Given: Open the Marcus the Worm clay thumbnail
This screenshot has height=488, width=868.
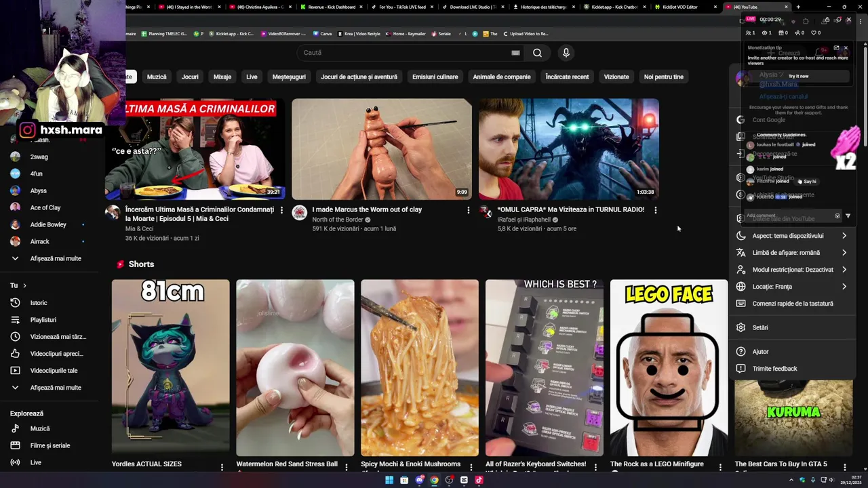Looking at the screenshot, I should [x=382, y=149].
